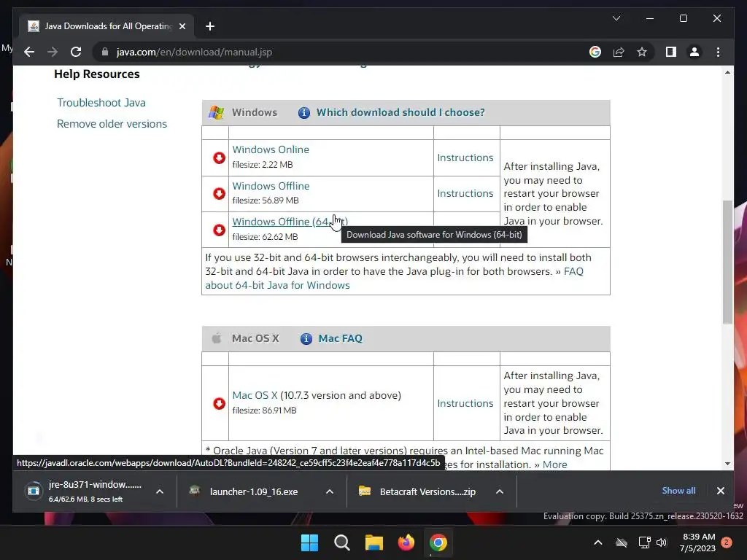Open taskbar Search magnifier

tap(341, 542)
